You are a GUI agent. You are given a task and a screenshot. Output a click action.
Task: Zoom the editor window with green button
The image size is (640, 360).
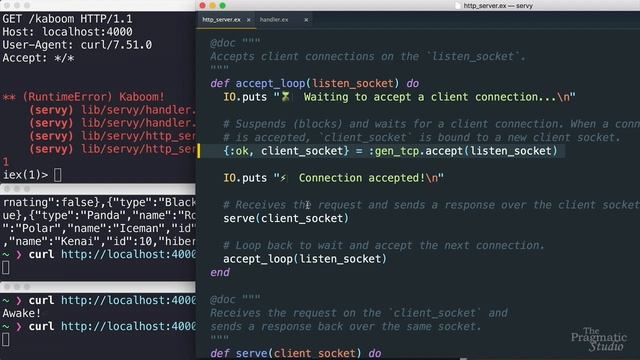point(222,6)
